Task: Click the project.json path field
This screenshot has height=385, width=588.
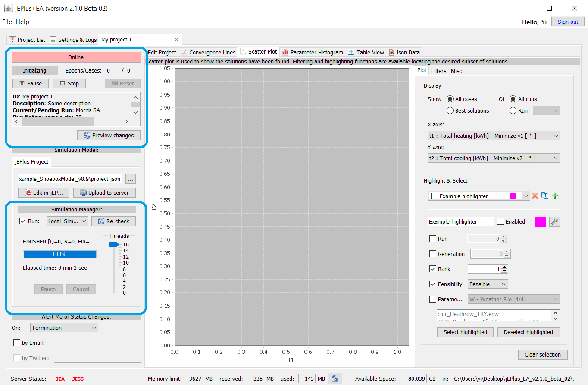Action: coord(71,179)
